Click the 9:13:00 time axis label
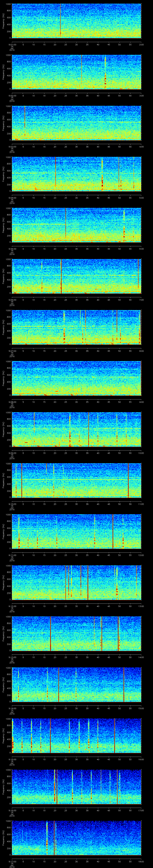 point(12,657)
